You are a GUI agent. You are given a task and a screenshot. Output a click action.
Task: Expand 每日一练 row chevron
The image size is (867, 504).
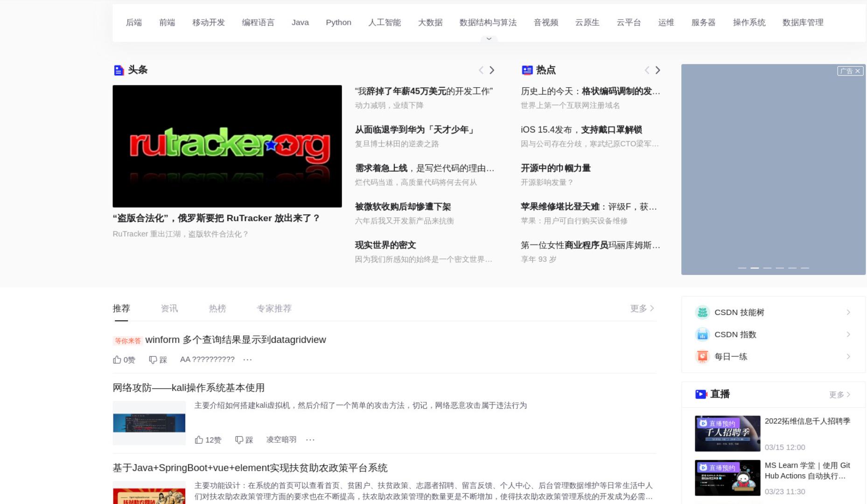(x=848, y=357)
